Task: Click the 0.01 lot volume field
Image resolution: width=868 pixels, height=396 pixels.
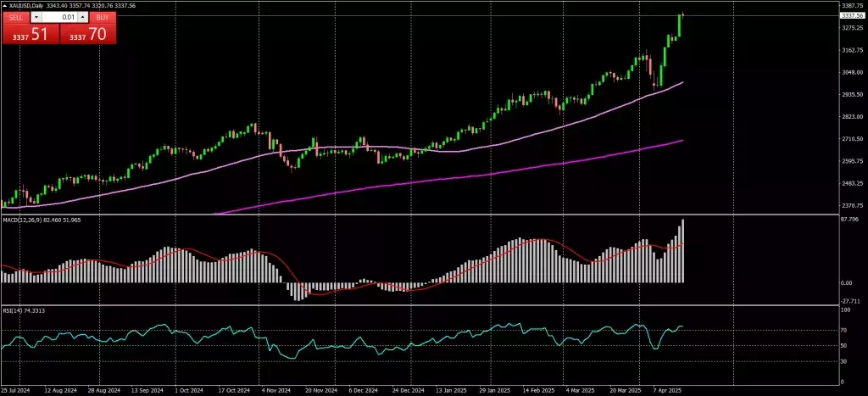Action: (x=59, y=17)
